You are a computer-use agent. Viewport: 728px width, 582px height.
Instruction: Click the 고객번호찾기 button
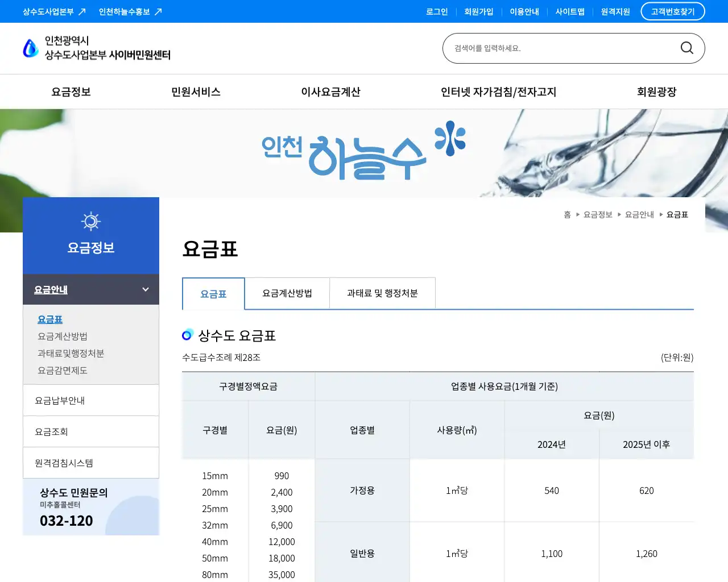click(673, 11)
